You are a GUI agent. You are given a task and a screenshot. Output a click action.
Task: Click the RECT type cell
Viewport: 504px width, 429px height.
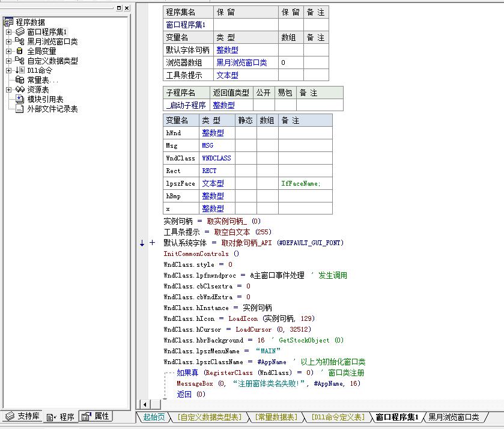pyautogui.click(x=217, y=171)
